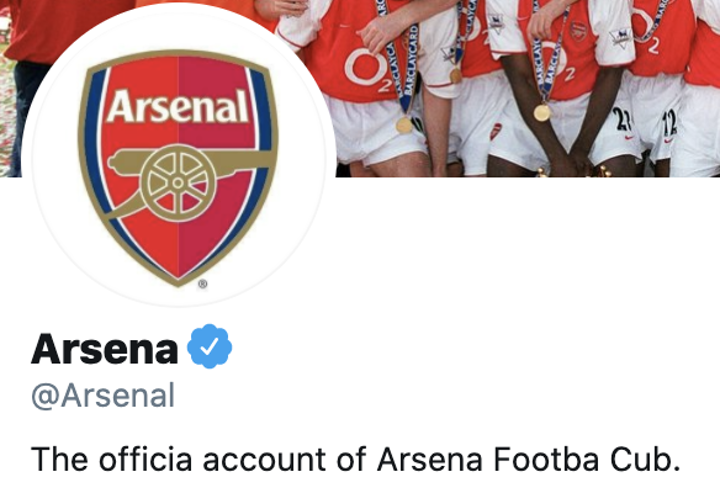Viewport: 720px width, 493px height.
Task: Click the bold profile name Arsena
Action: click(104, 348)
